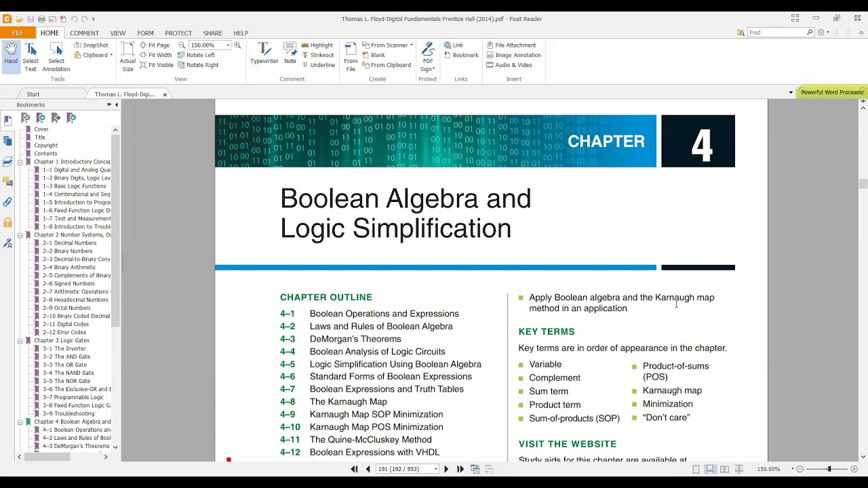Screen dimensions: 868x488
Task: Open the From Scanner dropdown
Action: 412,45
